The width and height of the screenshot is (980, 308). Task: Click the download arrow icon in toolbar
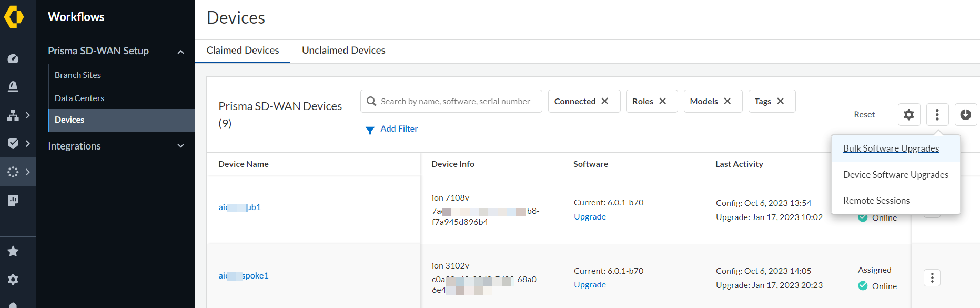point(965,114)
